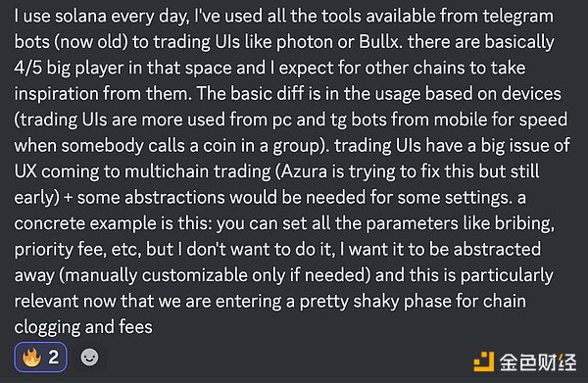The width and height of the screenshot is (588, 383).
Task: Click the 金色财经 watermark text
Action: (538, 362)
